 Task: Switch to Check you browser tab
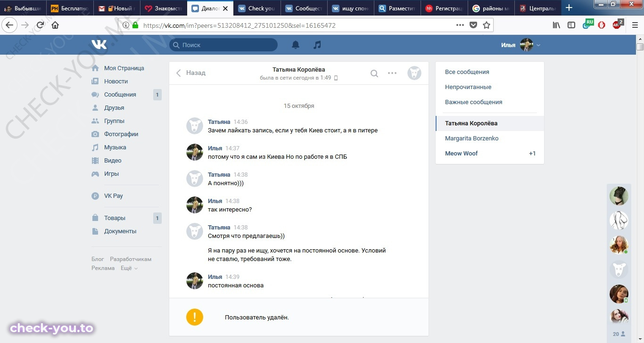coord(257,8)
